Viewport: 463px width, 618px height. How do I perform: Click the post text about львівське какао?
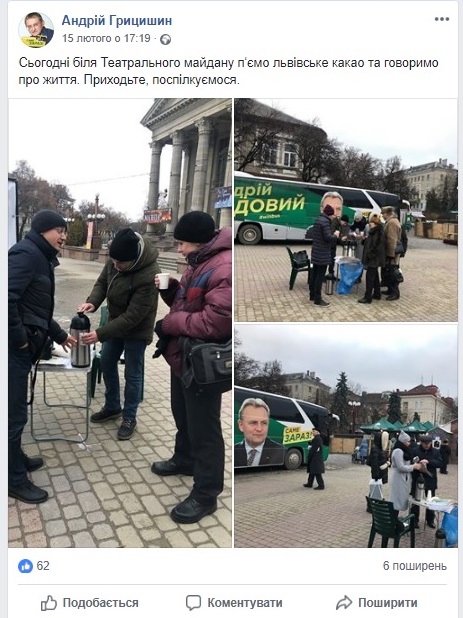pyautogui.click(x=229, y=71)
